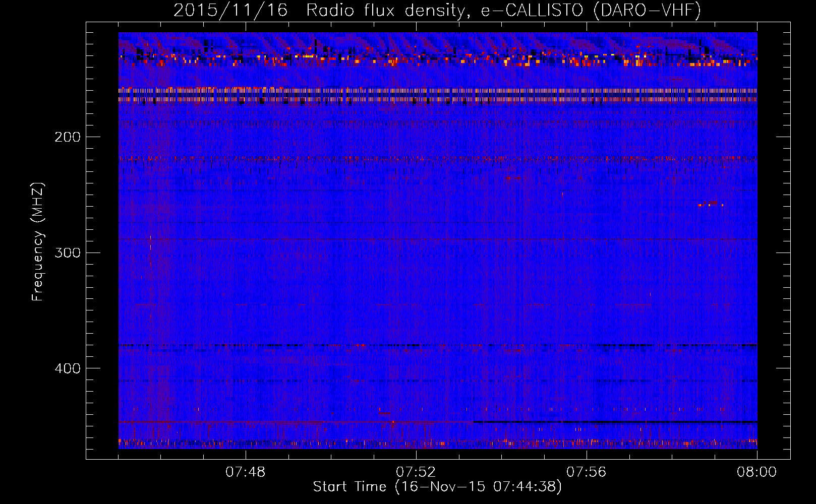Click the 400 frequency tick label
The image size is (816, 504).
68,368
